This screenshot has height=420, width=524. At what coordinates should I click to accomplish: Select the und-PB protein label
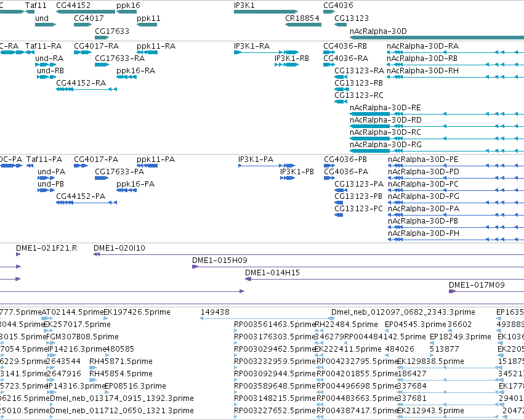click(50, 184)
